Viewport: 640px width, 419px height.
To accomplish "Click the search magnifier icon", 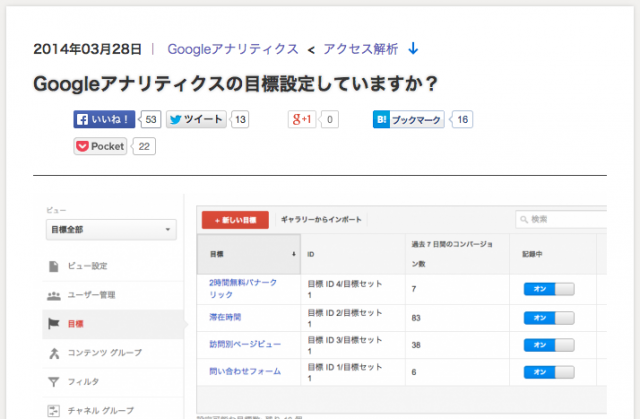I will click(x=524, y=220).
